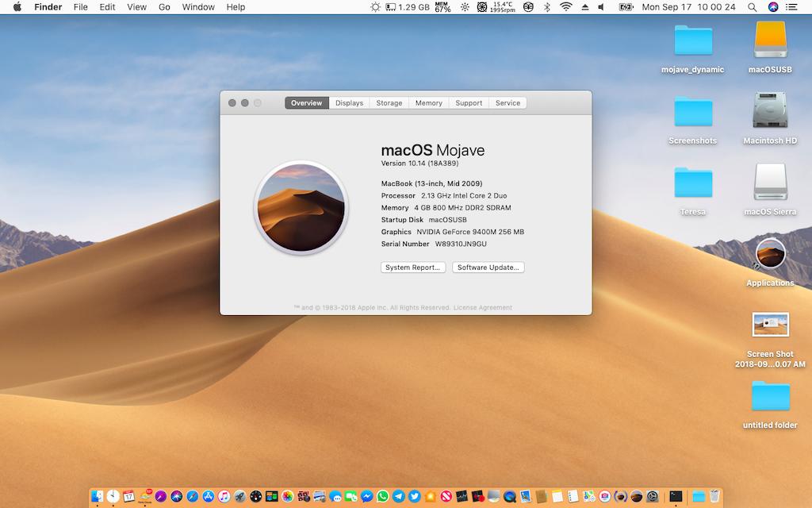Open the Edit menu
The image size is (812, 508).
click(x=107, y=6)
